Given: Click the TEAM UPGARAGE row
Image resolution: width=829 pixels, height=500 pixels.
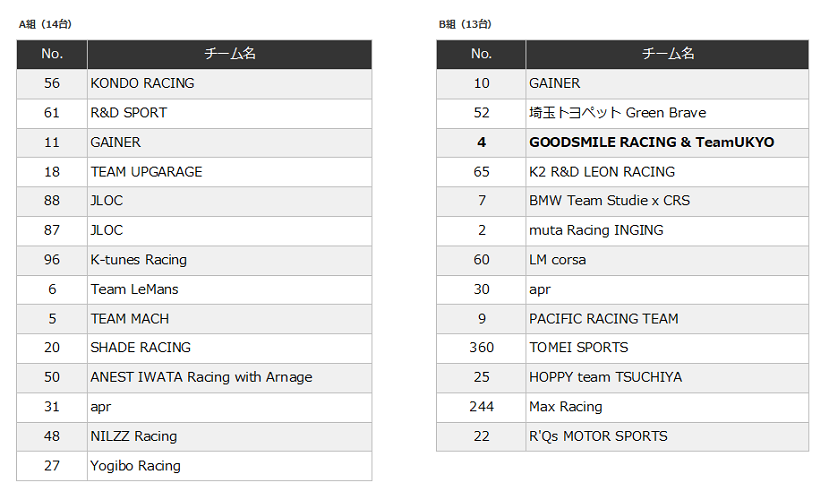Looking at the screenshot, I should pyautogui.click(x=146, y=172).
